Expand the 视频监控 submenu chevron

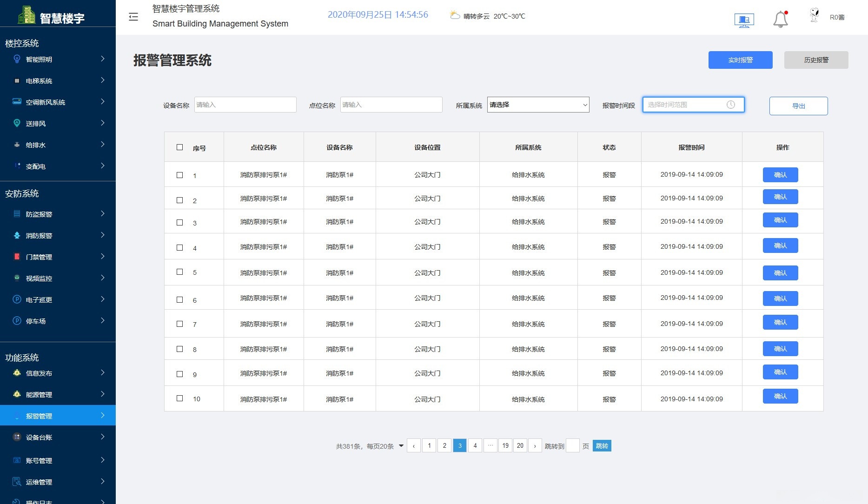(103, 278)
